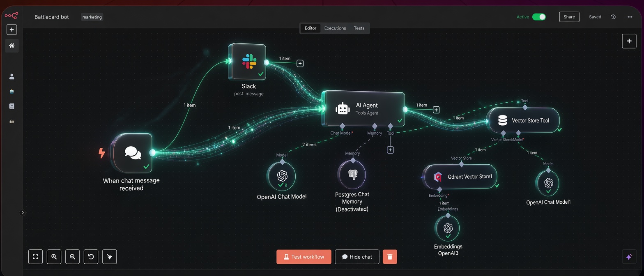Expand the sidebar with chevron arrow

coord(23,213)
